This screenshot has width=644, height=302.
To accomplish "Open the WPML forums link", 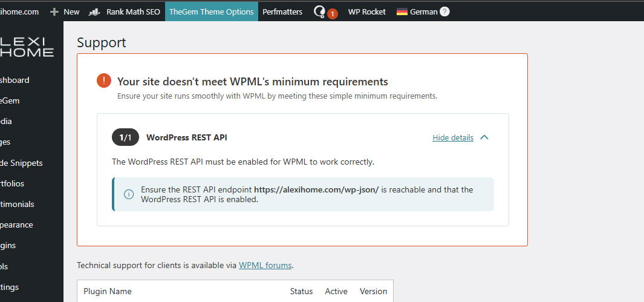I will pos(265,265).
